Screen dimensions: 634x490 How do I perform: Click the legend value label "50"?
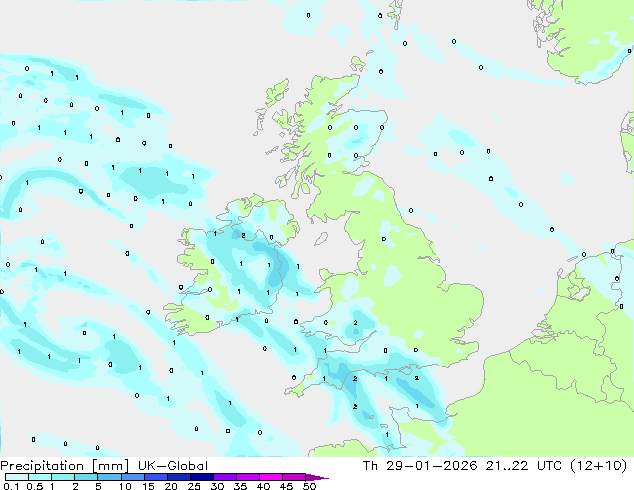tap(309, 486)
